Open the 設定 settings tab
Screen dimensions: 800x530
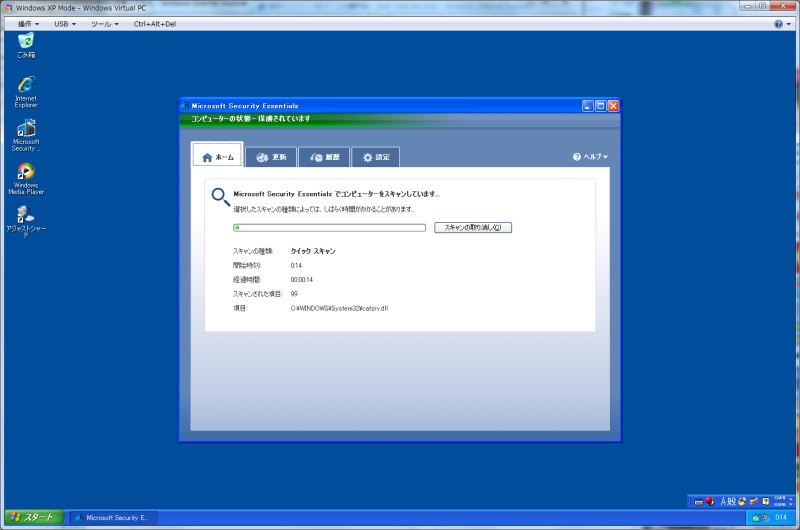(376, 157)
